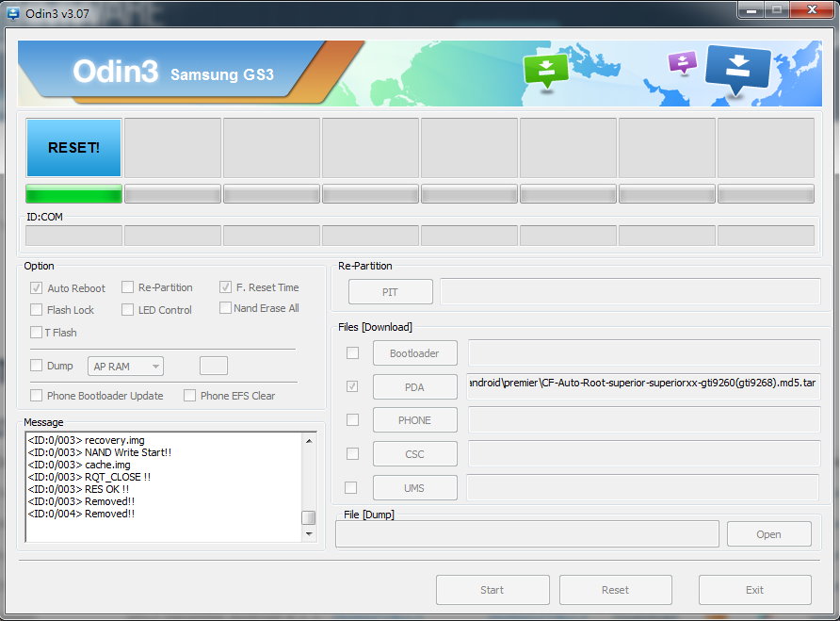Select log line 'RQT_CLOSE !!'
840x621 pixels.
pos(89,477)
